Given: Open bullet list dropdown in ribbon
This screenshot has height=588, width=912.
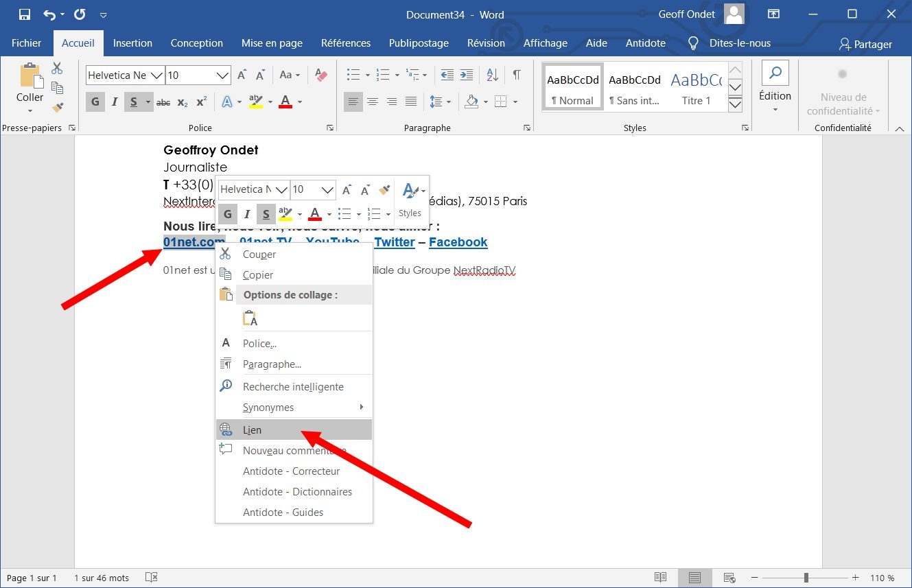Looking at the screenshot, I should pos(368,75).
